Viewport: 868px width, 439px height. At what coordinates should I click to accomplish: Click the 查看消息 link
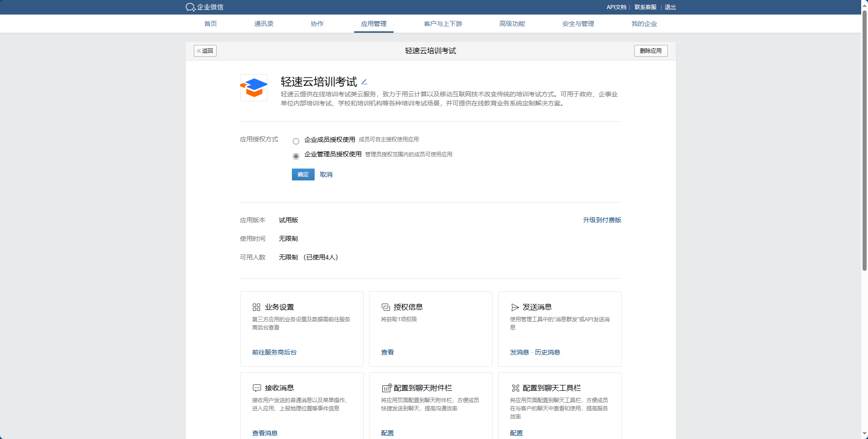pos(265,433)
